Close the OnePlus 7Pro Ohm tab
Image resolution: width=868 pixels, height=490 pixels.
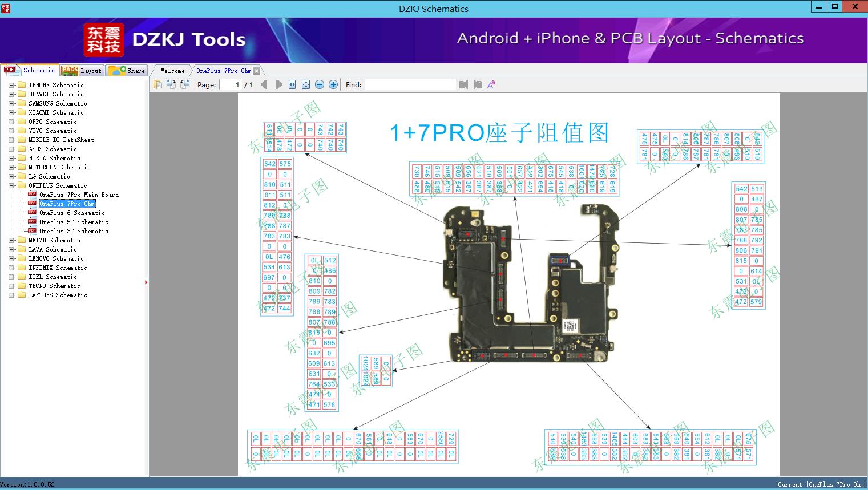pos(257,71)
